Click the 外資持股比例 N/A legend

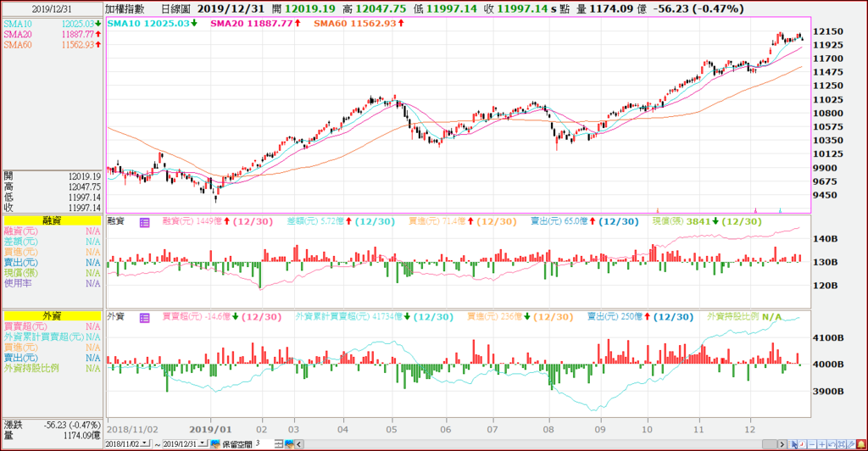[x=744, y=316]
